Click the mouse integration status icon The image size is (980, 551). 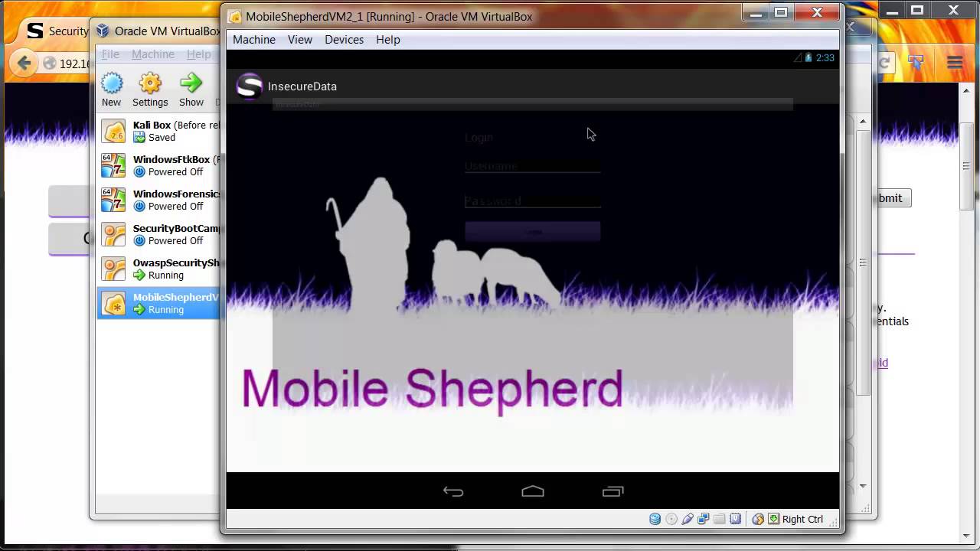758,519
